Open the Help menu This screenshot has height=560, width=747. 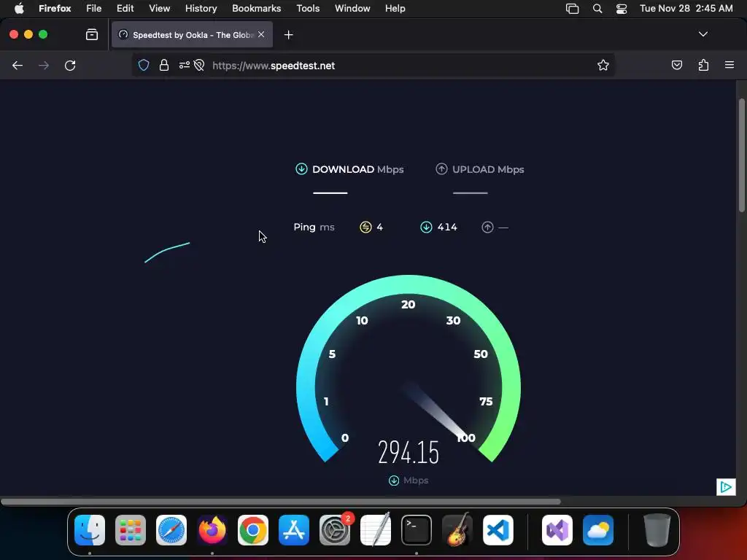(395, 9)
